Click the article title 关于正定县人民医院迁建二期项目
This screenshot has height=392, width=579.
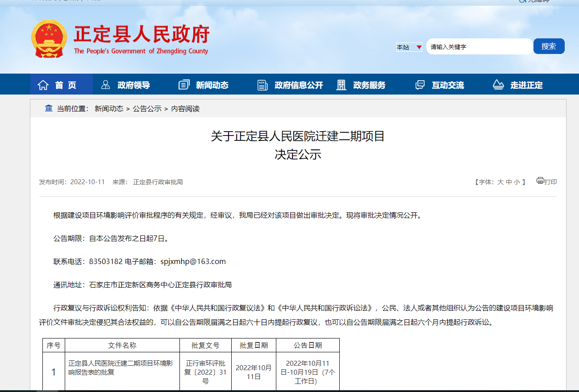pos(298,136)
